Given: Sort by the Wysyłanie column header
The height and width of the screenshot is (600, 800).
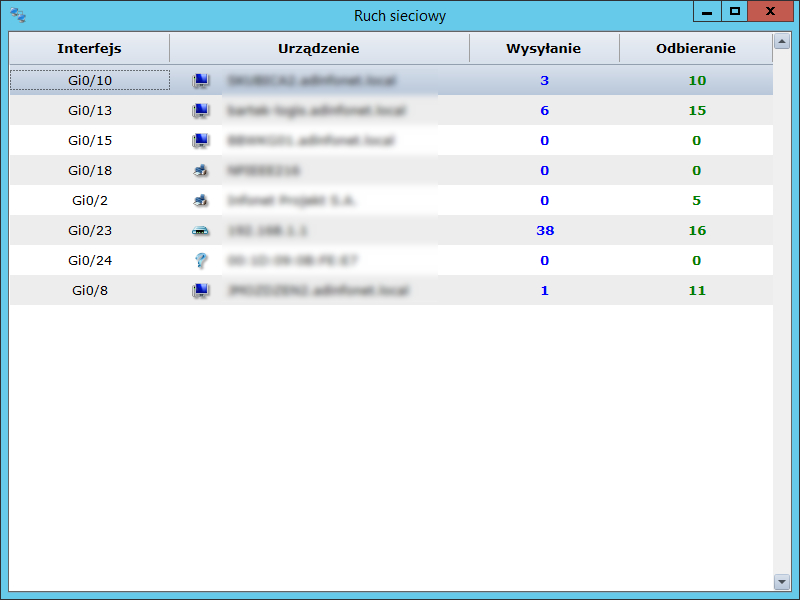Looking at the screenshot, I should (543, 48).
